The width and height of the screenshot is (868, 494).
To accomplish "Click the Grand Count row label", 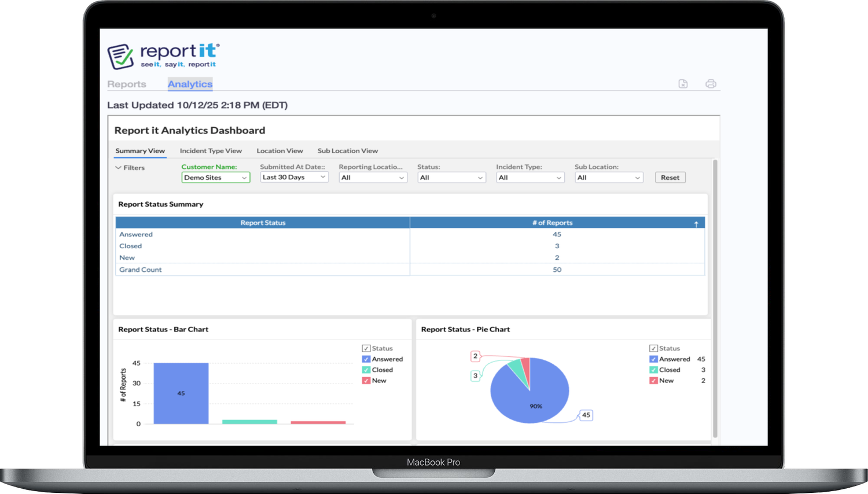I will pyautogui.click(x=141, y=270).
